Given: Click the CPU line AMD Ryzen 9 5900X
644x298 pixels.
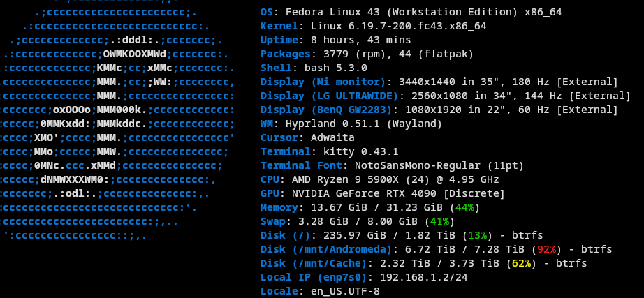Looking at the screenshot, I should click(x=379, y=180).
